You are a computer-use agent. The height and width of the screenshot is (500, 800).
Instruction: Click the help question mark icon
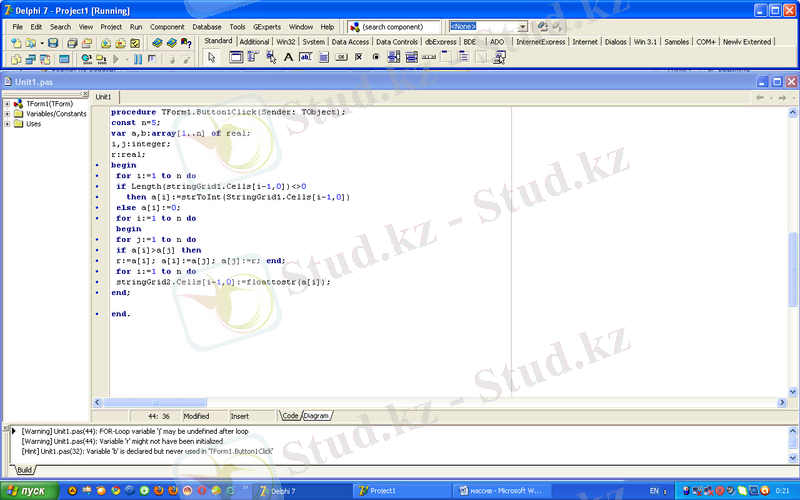186,43
